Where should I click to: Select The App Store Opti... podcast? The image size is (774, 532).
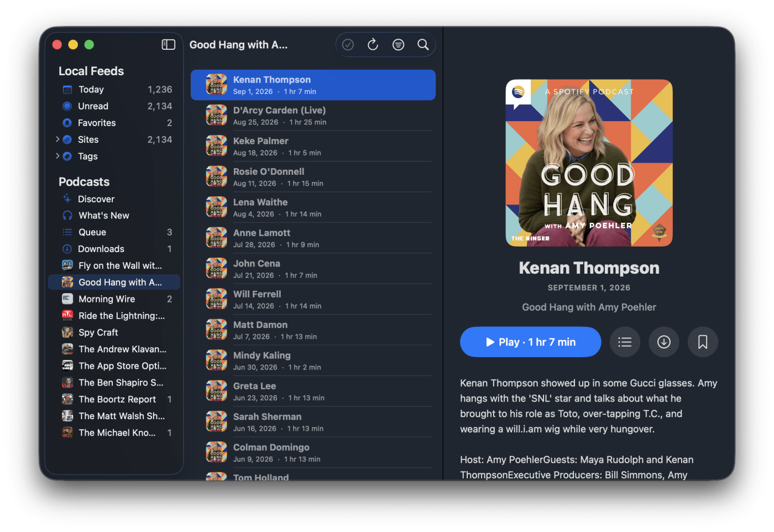(x=114, y=366)
